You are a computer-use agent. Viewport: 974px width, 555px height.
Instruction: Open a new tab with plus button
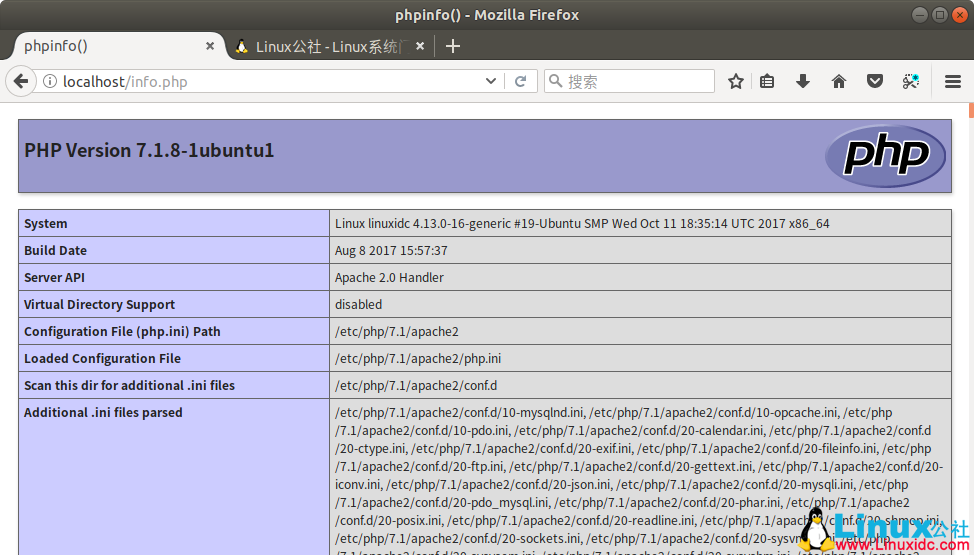(453, 46)
